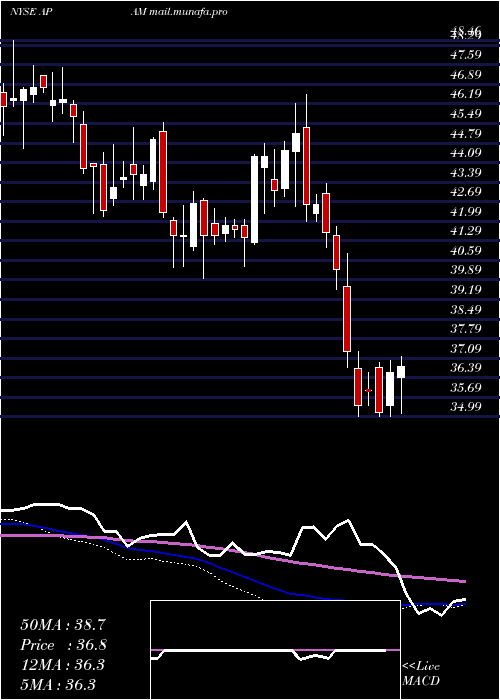Click the NYSE AP ticker label
The image size is (500, 700).
click(32, 12)
